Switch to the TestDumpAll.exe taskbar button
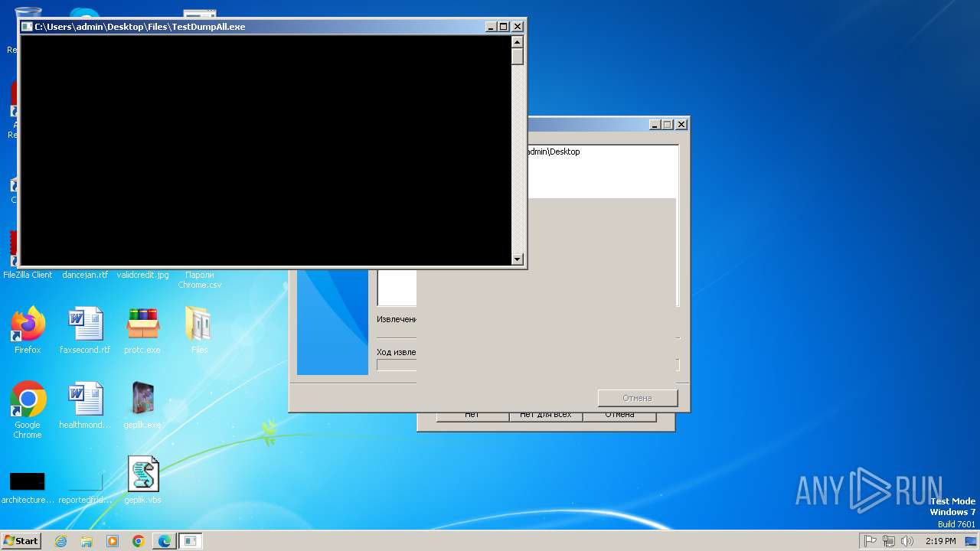Screen dimensions: 980x551 [190, 541]
